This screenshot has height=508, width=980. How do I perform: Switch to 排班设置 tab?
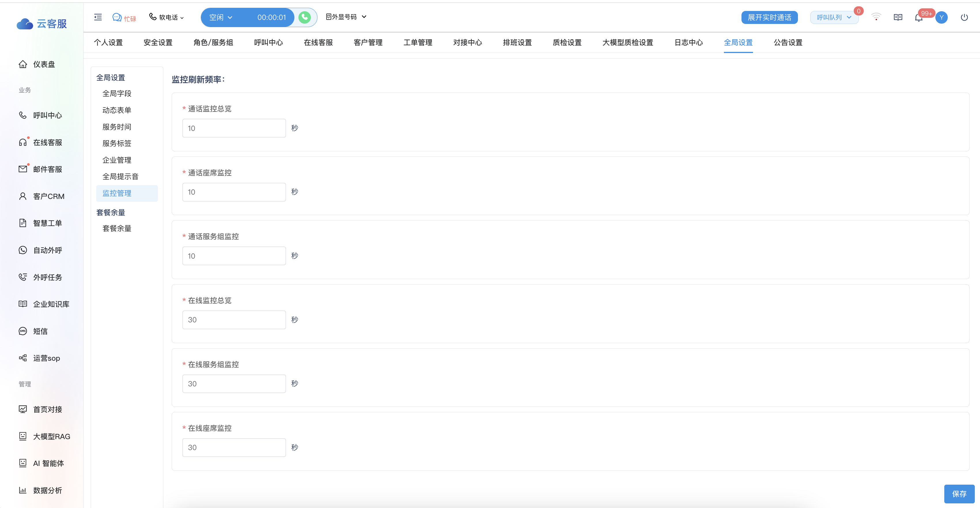[517, 42]
